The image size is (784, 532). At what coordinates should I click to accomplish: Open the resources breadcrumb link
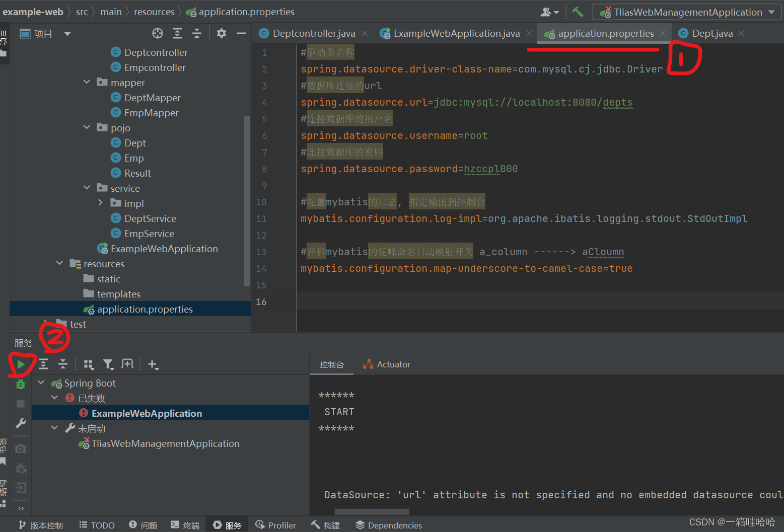tap(154, 11)
